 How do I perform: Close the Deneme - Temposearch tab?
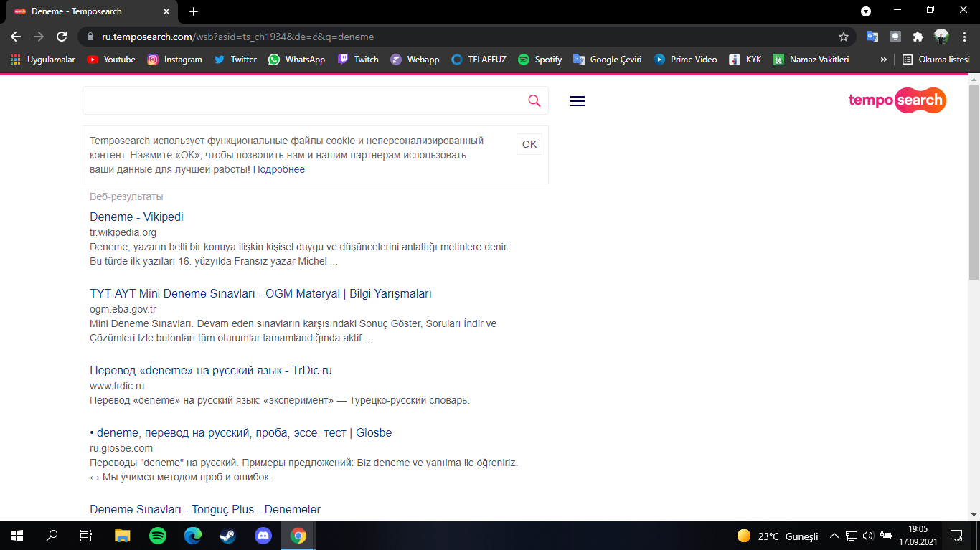(166, 11)
